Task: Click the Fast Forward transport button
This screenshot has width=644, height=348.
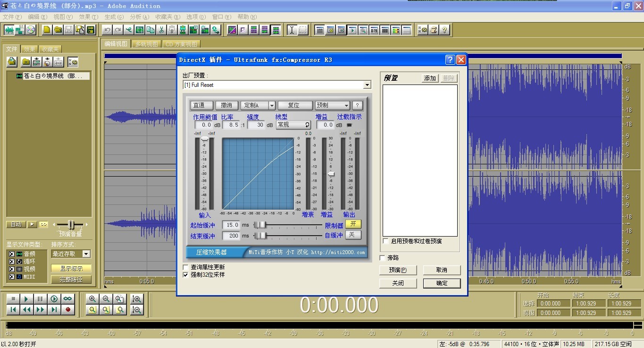Action: point(41,310)
